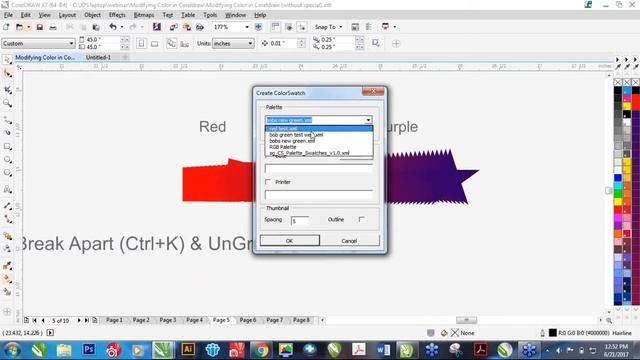The height and width of the screenshot is (360, 640).
Task: Switch to the Untitled-1 document tab
Action: click(x=98, y=58)
